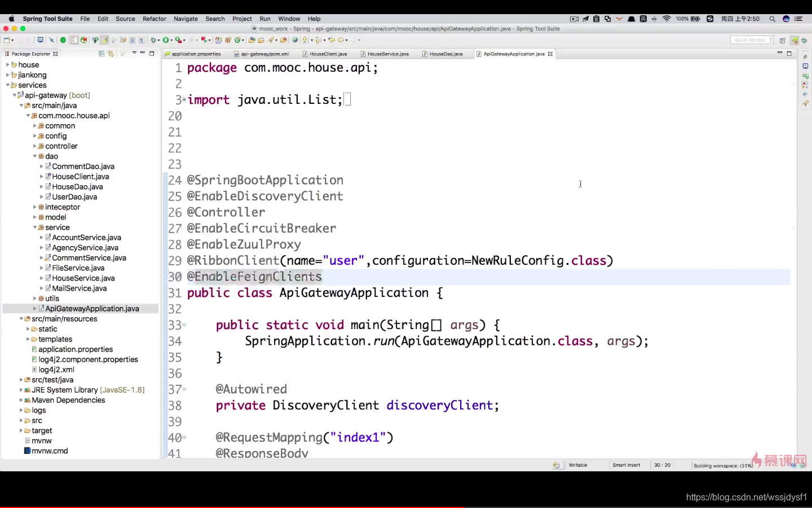The width and height of the screenshot is (812, 508).
Task: Open the Package Explorer view menu triangle
Action: pos(134,53)
